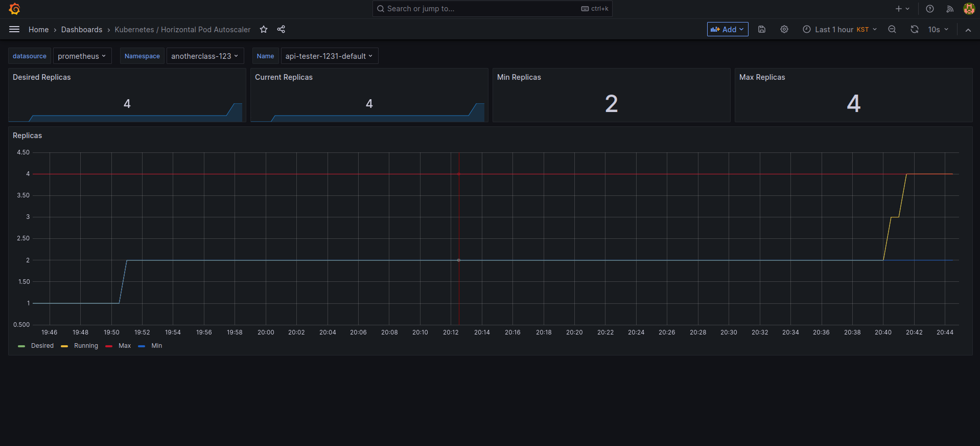Click the 0.500 y-axis label
The height and width of the screenshot is (446, 980).
pos(21,325)
